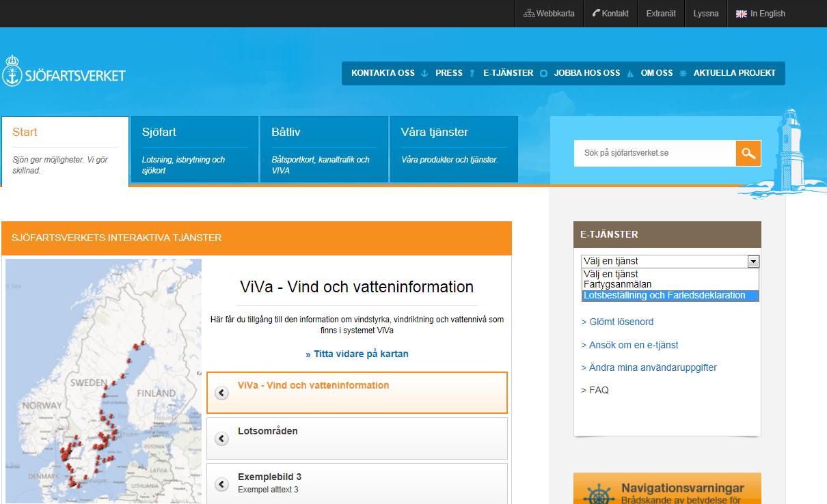Click Titta vidare på kartan link
Image resolution: width=827 pixels, height=504 pixels.
point(357,354)
